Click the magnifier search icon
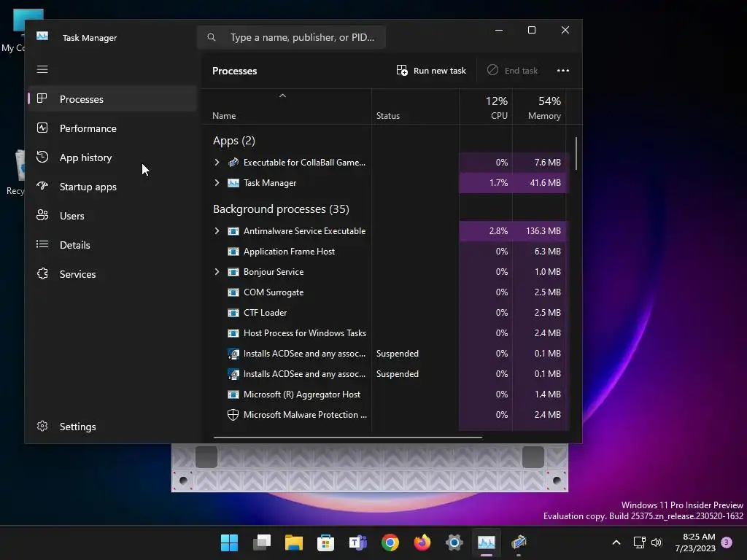The image size is (747, 560). (x=212, y=37)
